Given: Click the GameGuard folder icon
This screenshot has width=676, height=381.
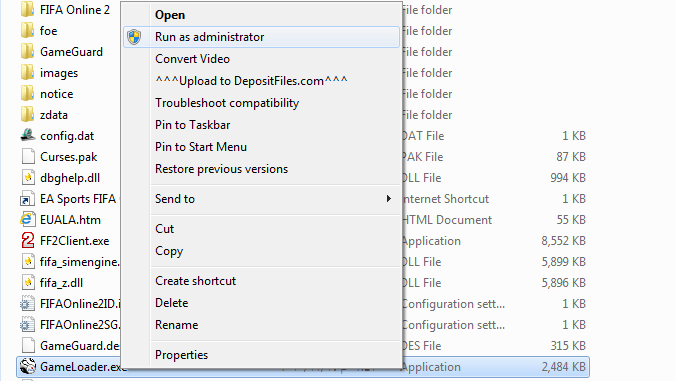Looking at the screenshot, I should 28,51.
